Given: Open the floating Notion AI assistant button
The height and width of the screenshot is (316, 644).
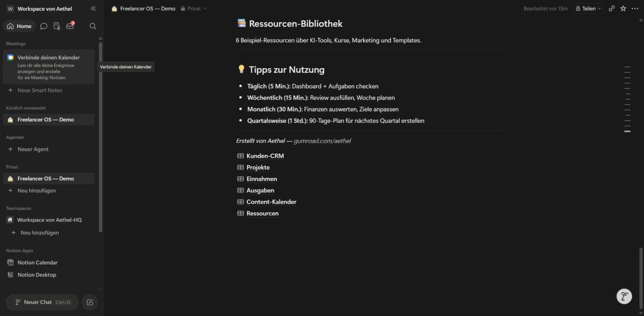Looking at the screenshot, I should 624,296.
